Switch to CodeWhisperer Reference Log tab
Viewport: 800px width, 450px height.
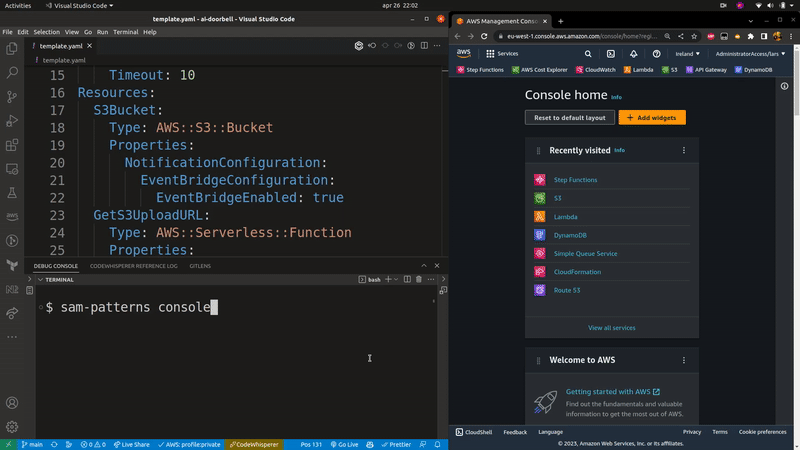point(134,266)
